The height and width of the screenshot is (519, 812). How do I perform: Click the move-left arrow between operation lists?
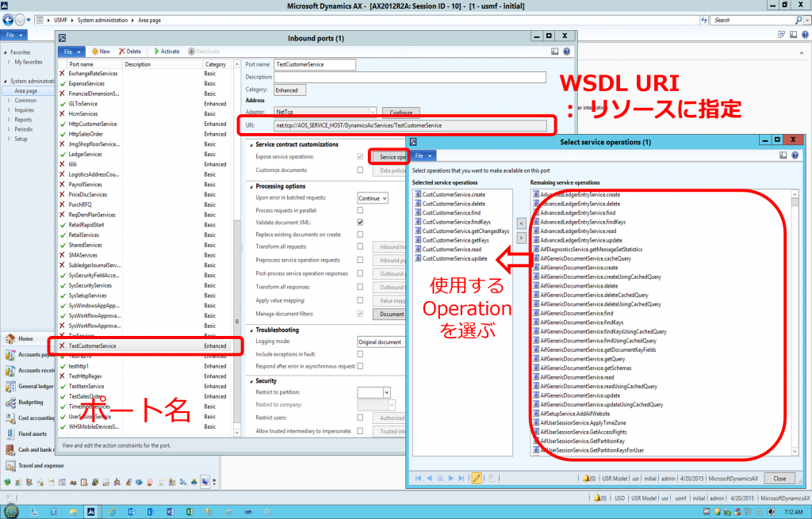pyautogui.click(x=521, y=223)
